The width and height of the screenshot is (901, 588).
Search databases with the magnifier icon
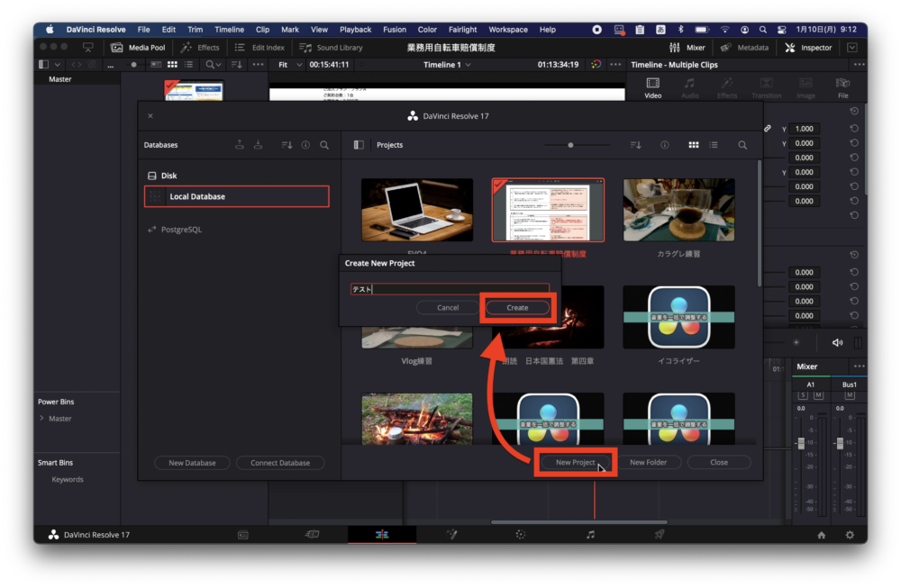tap(324, 145)
